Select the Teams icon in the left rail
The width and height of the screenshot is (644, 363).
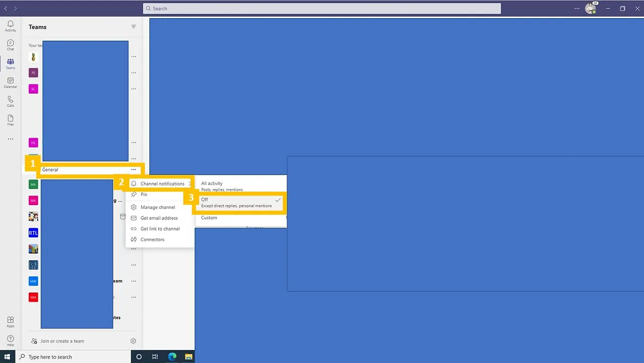tap(11, 64)
